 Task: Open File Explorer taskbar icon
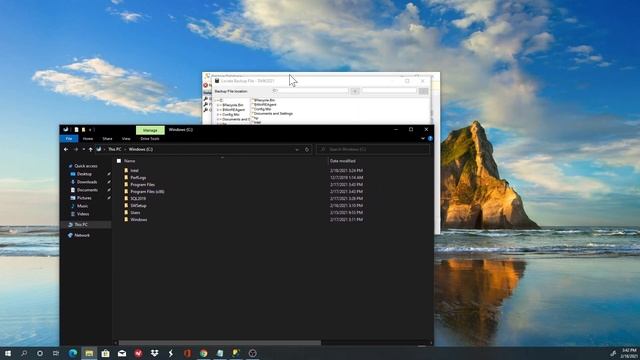point(89,353)
